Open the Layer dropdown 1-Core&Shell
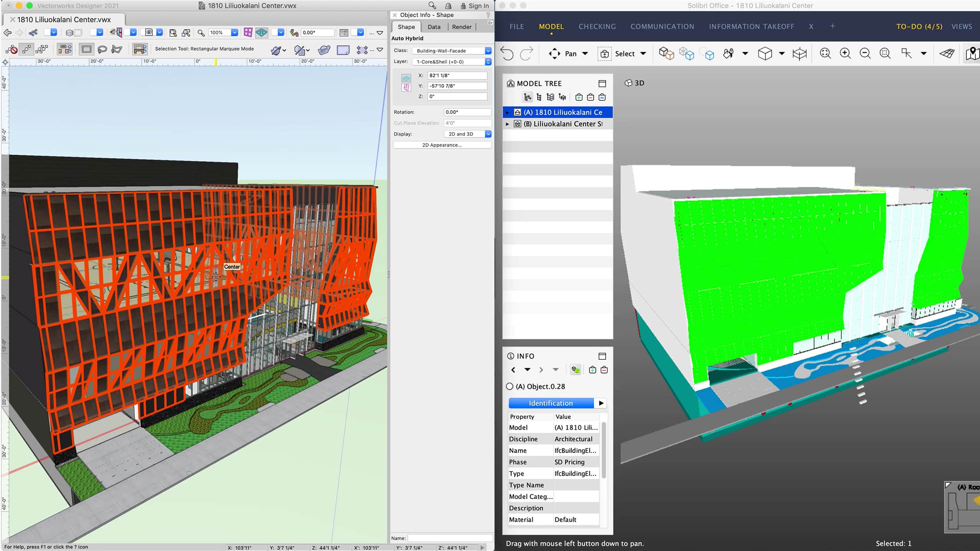Viewport: 980px width, 551px height. pos(452,62)
